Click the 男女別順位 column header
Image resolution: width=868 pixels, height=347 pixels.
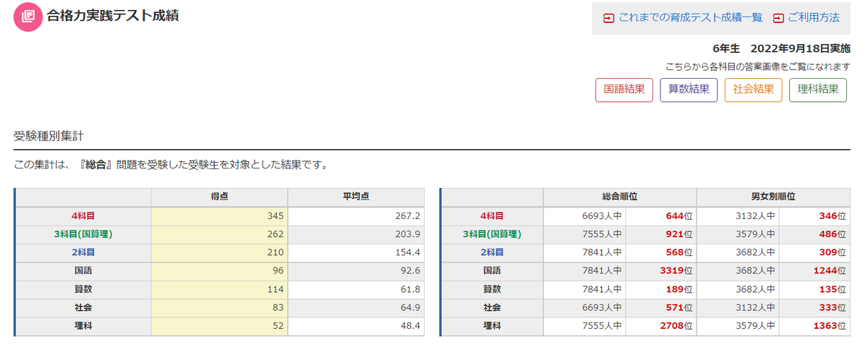[x=774, y=197]
